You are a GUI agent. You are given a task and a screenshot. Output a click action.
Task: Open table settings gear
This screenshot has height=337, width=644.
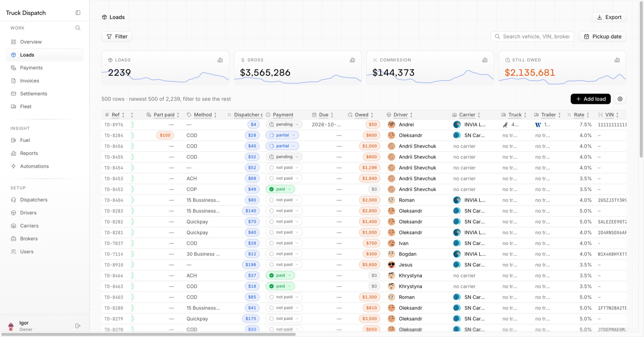coord(620,99)
